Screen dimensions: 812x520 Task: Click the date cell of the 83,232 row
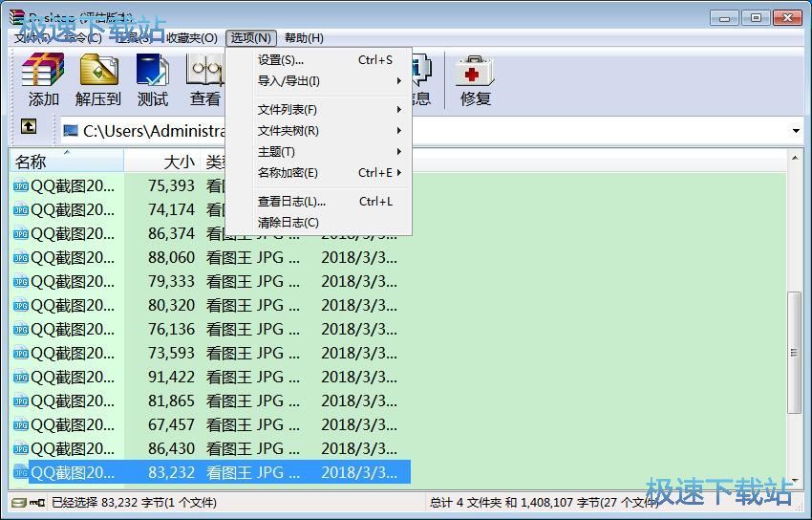point(359,472)
